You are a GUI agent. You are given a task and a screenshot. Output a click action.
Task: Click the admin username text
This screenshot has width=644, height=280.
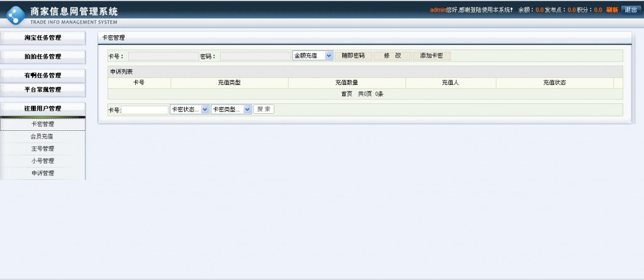(438, 10)
